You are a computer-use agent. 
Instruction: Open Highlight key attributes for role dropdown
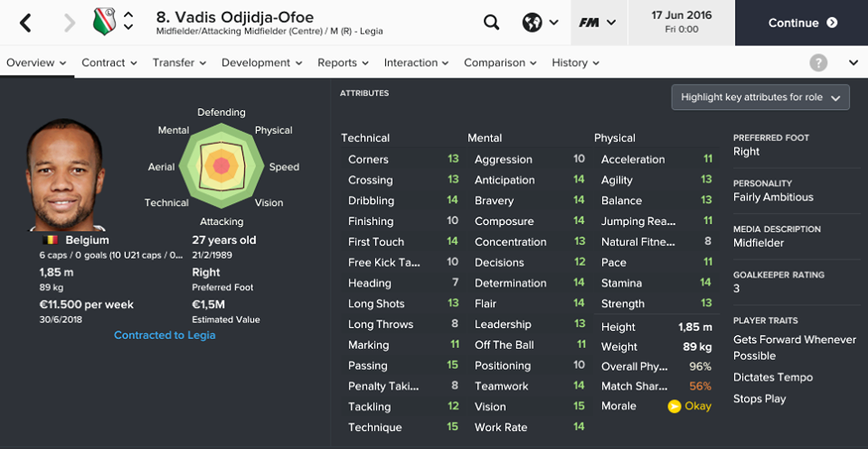760,98
